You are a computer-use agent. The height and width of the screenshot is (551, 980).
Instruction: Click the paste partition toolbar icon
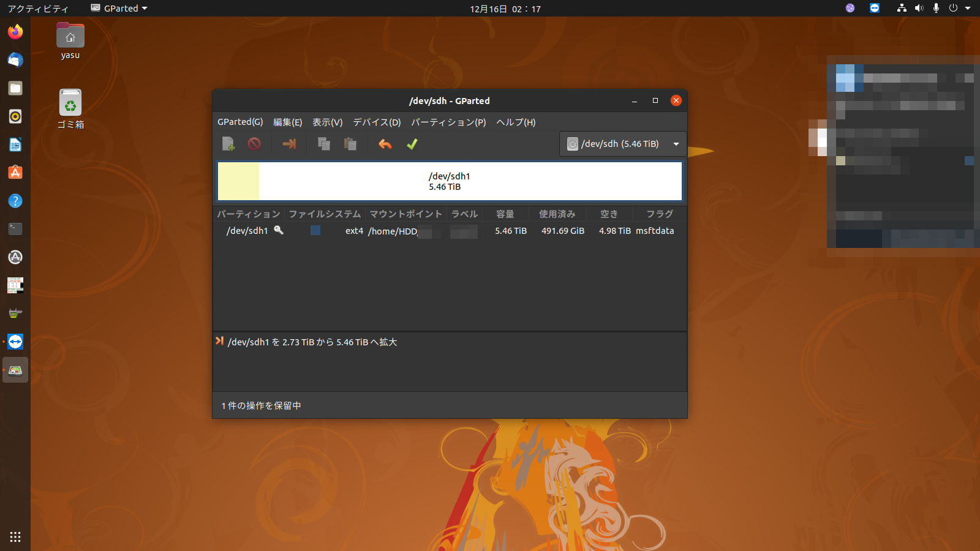click(x=350, y=144)
